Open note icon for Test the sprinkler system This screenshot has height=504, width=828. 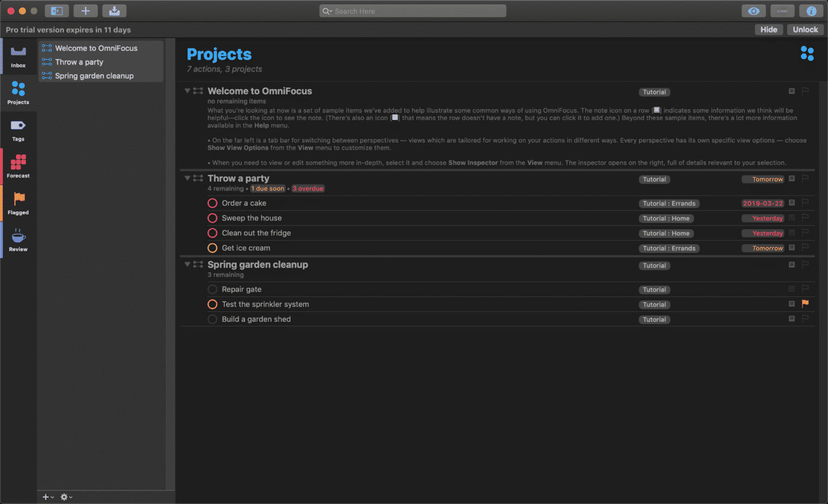792,304
